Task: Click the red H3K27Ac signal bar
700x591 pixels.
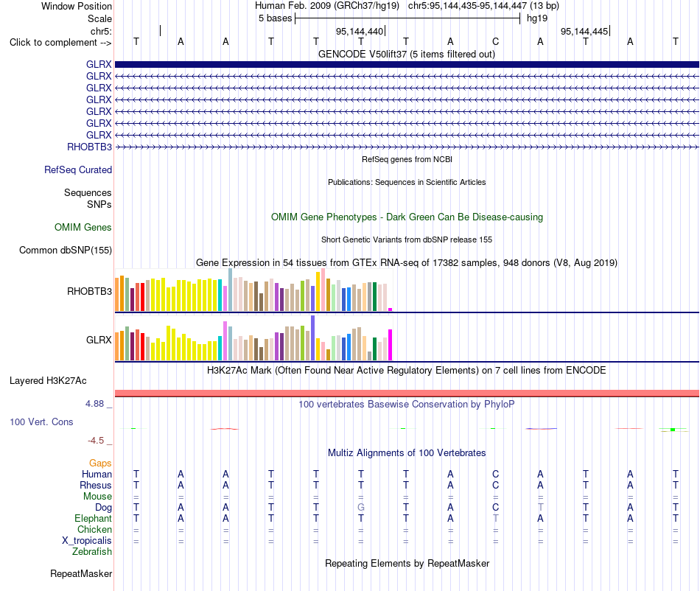Action: (x=407, y=394)
